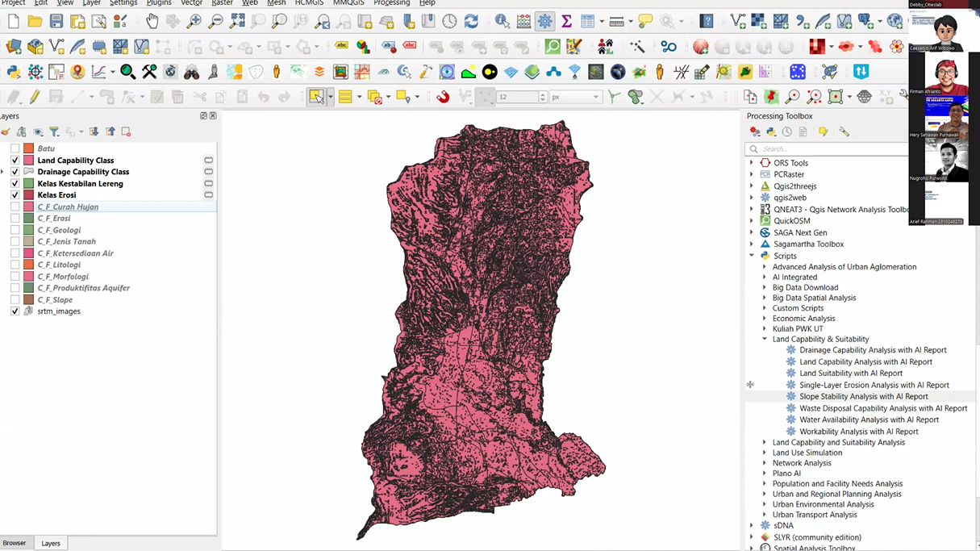Uncheck the Kelas Kestabilan Lereng layer
The height and width of the screenshot is (551, 980).
tap(15, 183)
